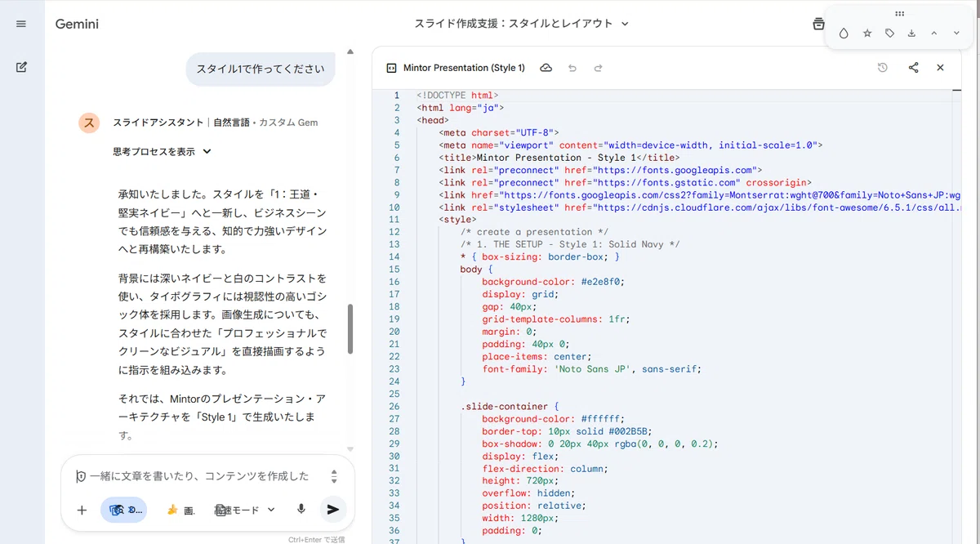This screenshot has height=544, width=980.
Task: Undo the last canvas change
Action: point(572,68)
